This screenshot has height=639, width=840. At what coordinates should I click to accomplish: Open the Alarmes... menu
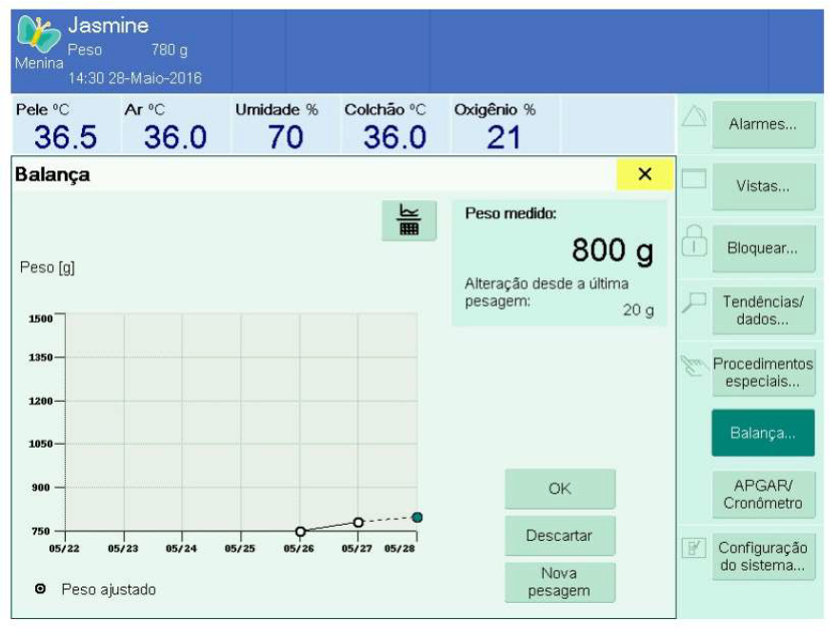point(764,124)
